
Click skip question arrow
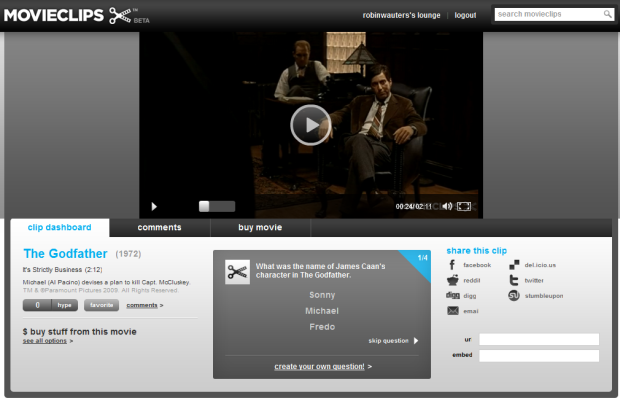pyautogui.click(x=416, y=340)
